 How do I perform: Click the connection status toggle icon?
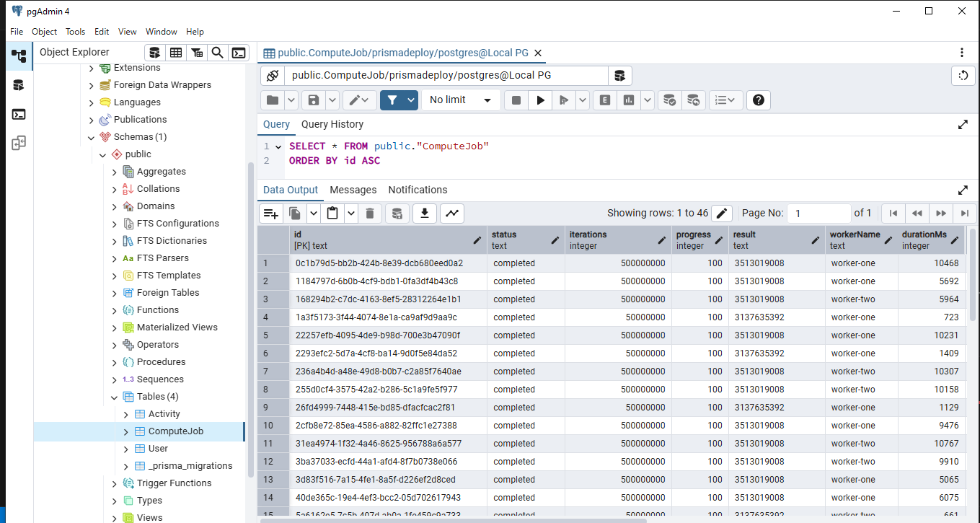273,76
